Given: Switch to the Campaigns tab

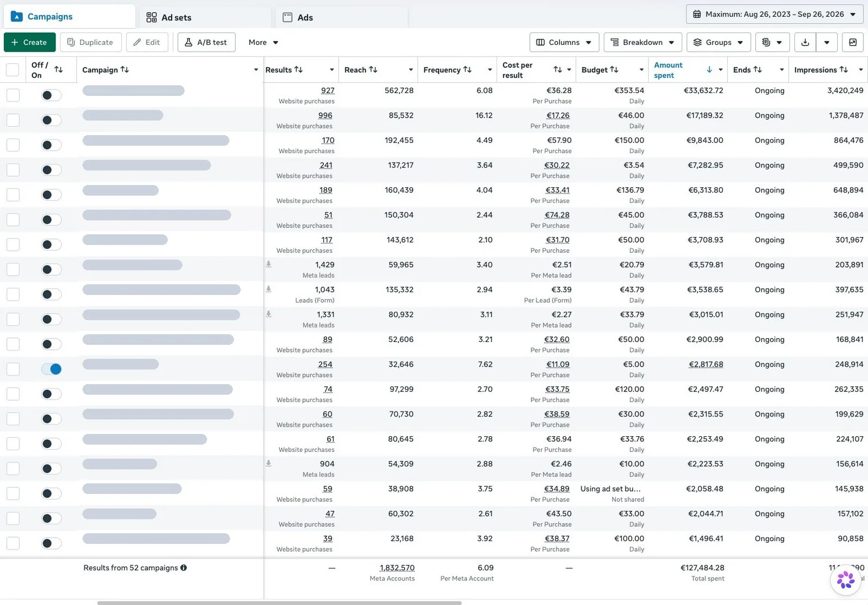Looking at the screenshot, I should coord(69,16).
